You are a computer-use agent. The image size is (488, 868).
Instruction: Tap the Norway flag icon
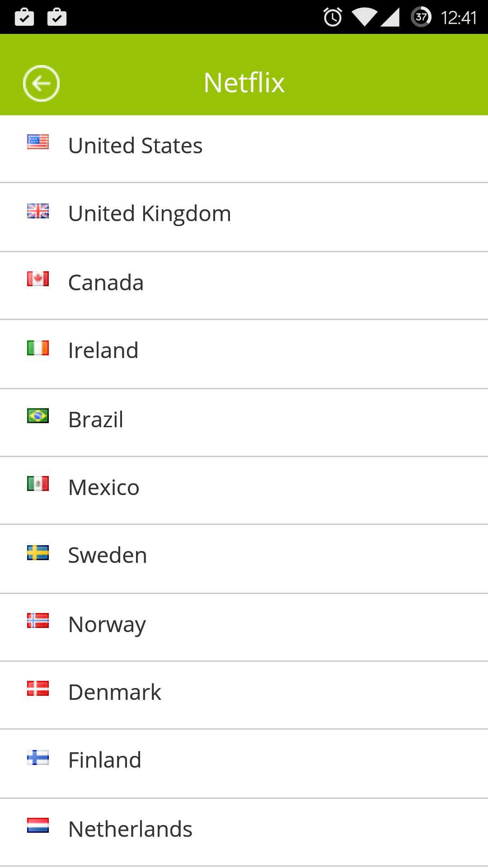(x=38, y=621)
